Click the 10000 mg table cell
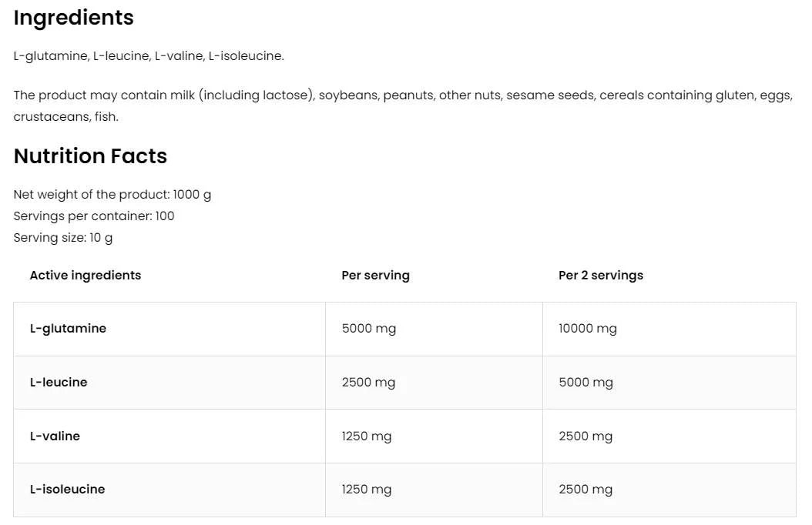The width and height of the screenshot is (812, 525). point(588,328)
